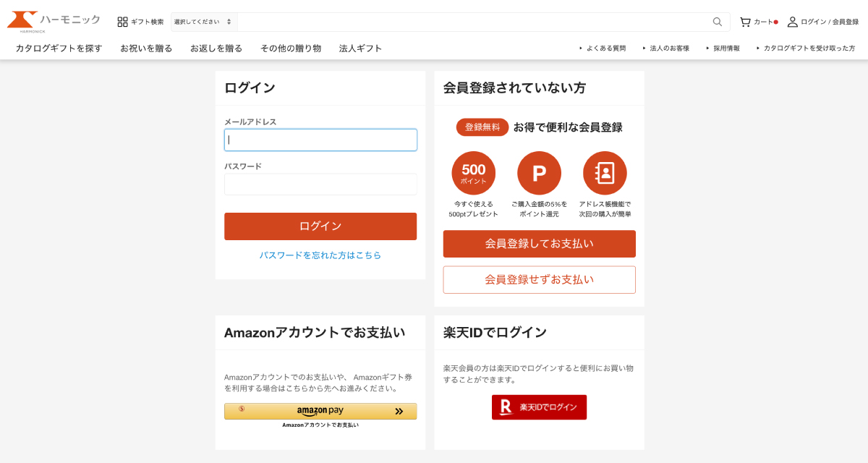Click the メールアドレス input field
Image resolution: width=868 pixels, height=463 pixels.
pyautogui.click(x=320, y=140)
